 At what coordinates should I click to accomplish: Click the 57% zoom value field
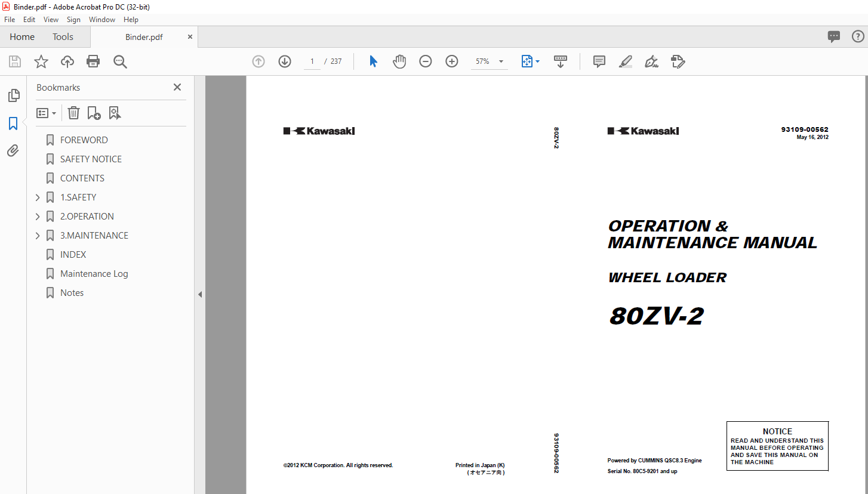482,61
